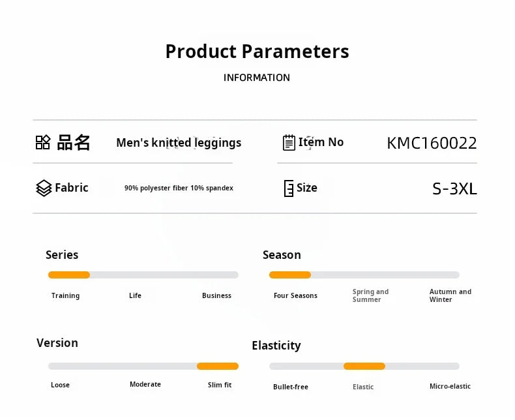Viewport: 515px width, 420px height.
Task: Click the Micro-elastic label under Elasticity
Action: [x=450, y=387]
